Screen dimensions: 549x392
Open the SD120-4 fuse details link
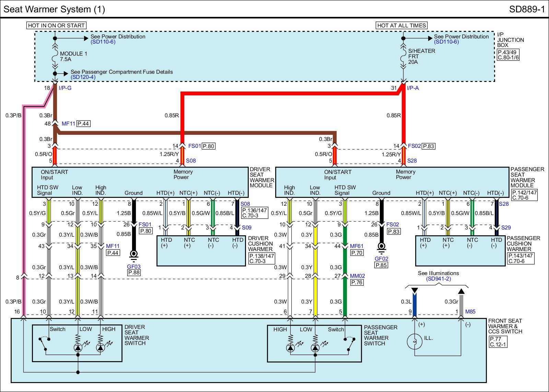pos(83,77)
